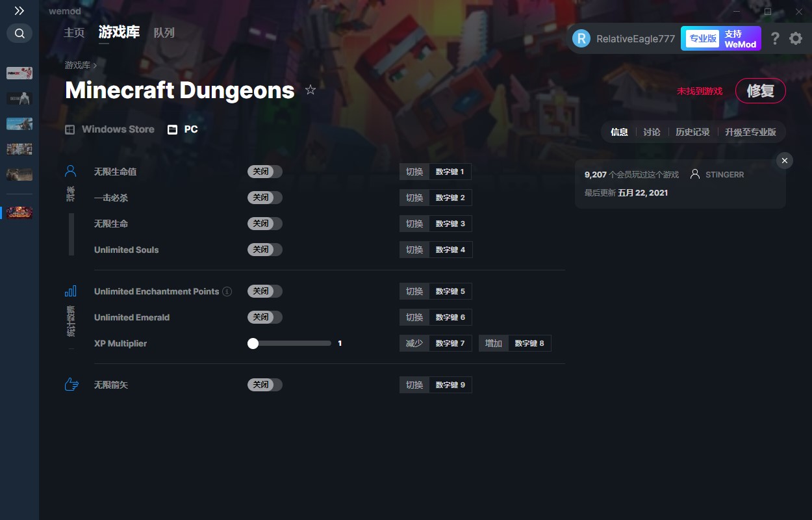
Task: Switch to the 讨论 tab
Action: point(652,132)
